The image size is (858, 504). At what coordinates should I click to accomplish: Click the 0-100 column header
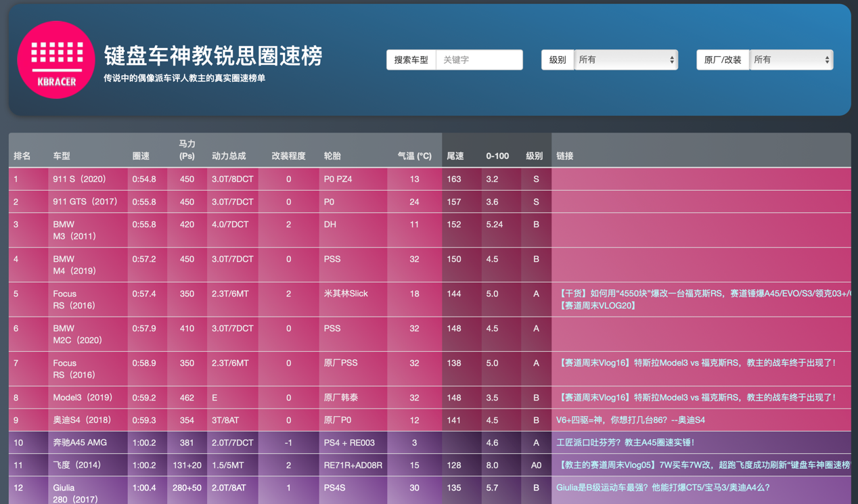point(497,156)
